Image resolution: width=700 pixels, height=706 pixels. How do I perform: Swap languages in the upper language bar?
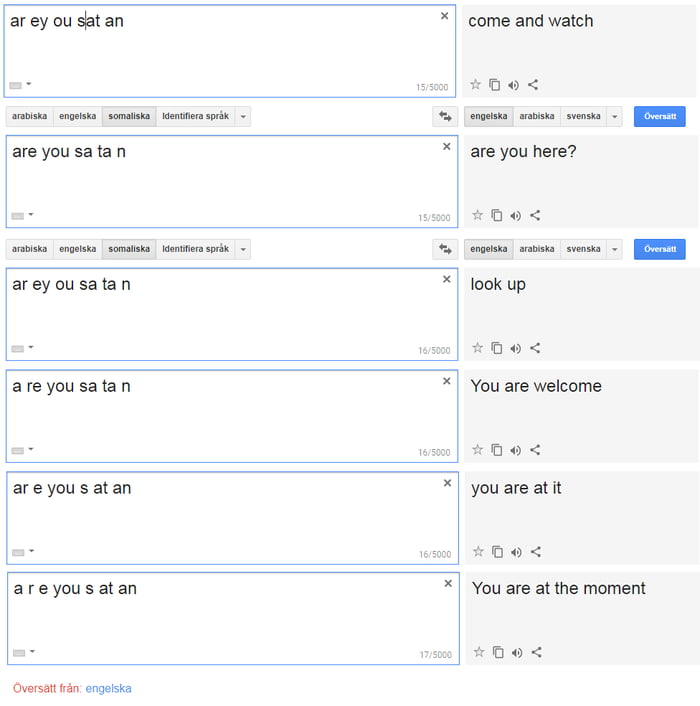(x=444, y=117)
